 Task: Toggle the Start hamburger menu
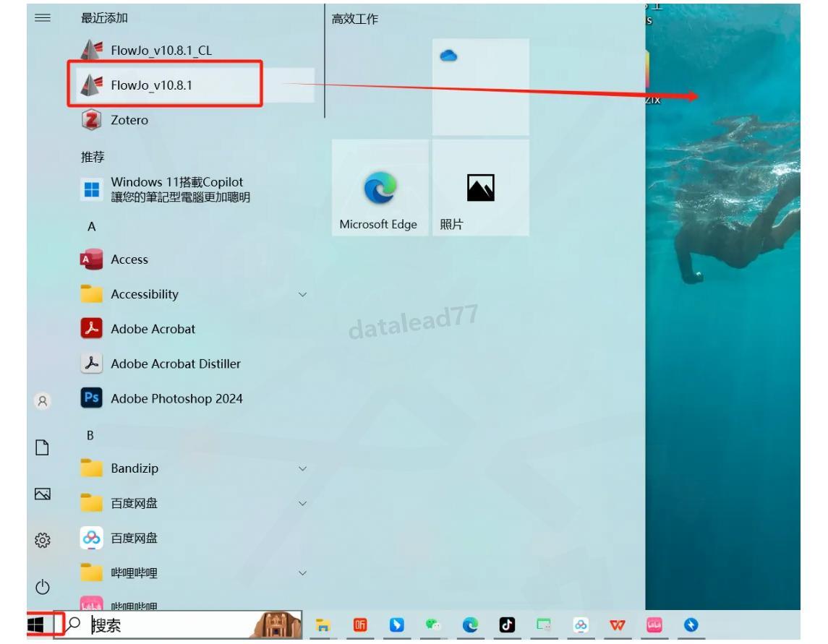43,18
